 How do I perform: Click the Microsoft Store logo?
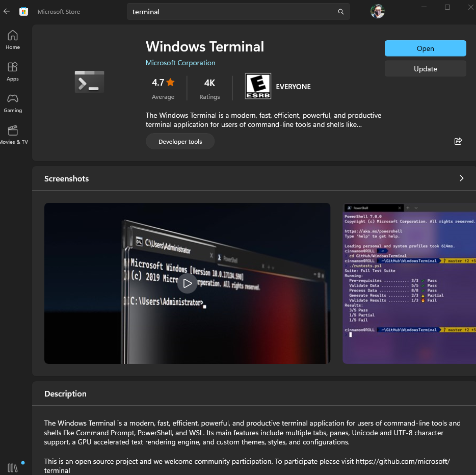[x=23, y=11]
